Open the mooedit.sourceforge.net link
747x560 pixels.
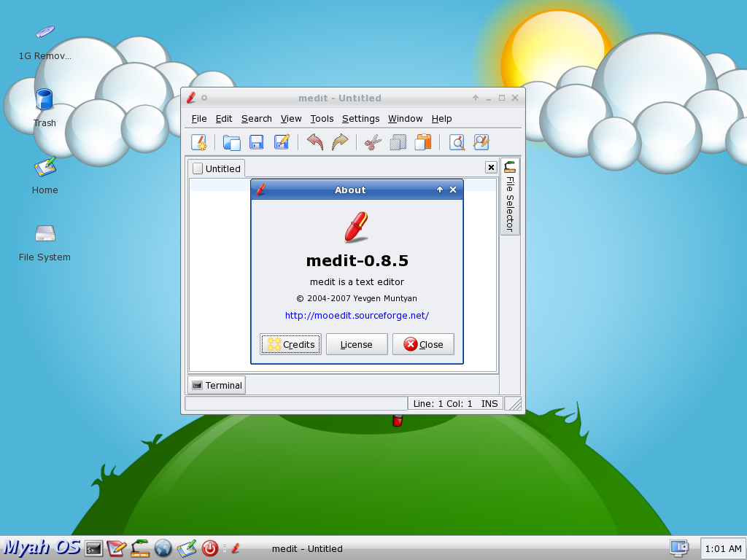click(x=357, y=315)
